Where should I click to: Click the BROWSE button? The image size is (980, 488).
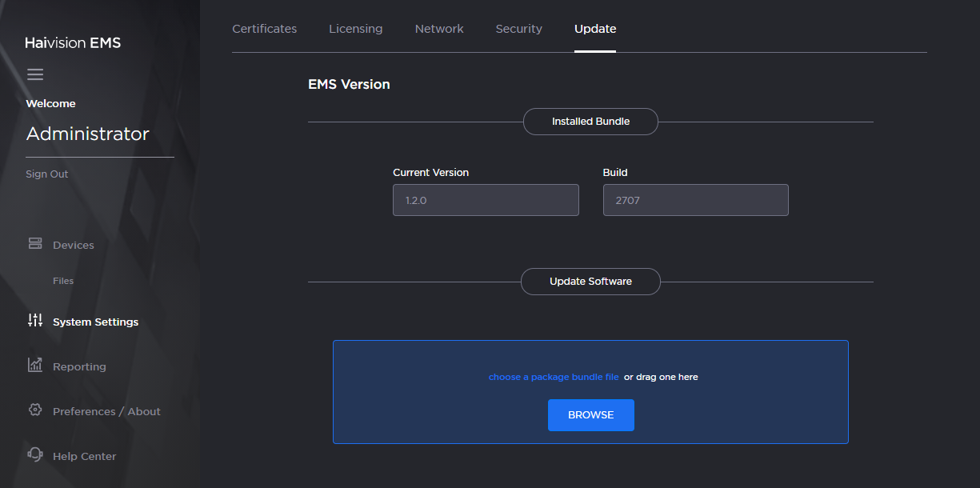(591, 414)
